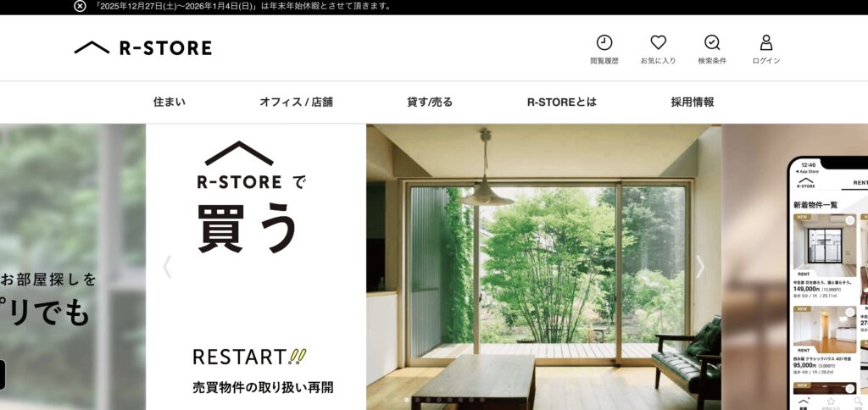Jump to the last carousel dot
Viewport: 868px width, 410px height.
pos(482,400)
